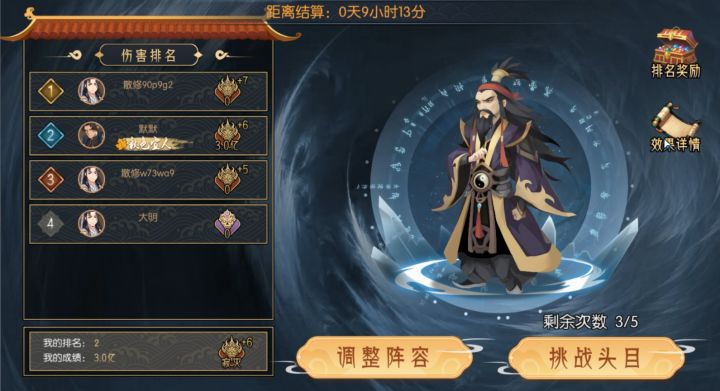720x391 pixels.
Task: Select avatar of player 散修90p9g2
Action: (x=91, y=91)
